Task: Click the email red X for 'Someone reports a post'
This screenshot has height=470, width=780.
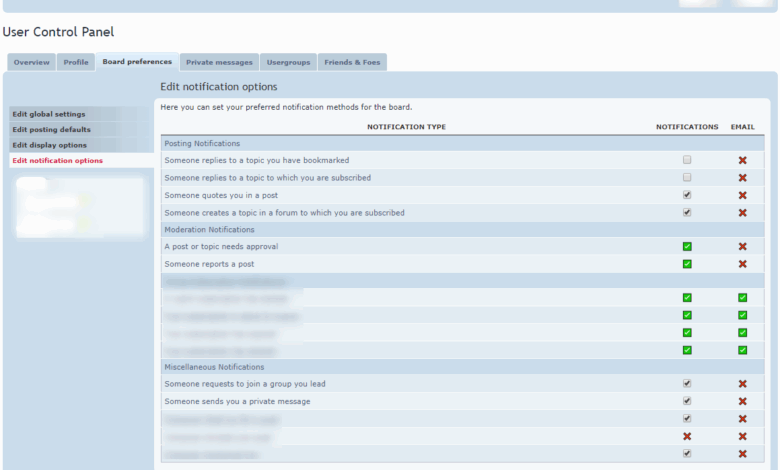Action: click(x=742, y=264)
